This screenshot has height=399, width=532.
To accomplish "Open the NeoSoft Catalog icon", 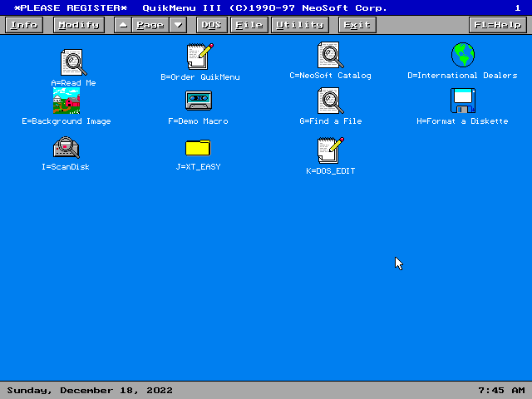I will [x=331, y=55].
